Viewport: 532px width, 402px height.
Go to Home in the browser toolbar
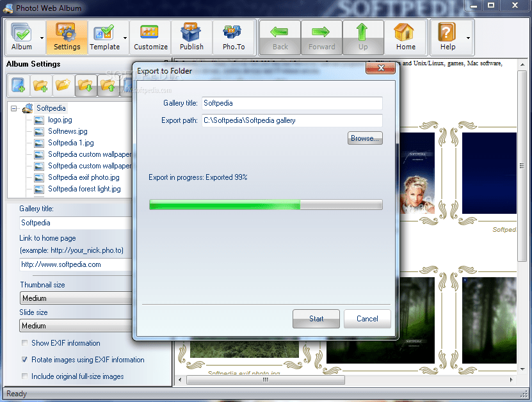[x=405, y=37]
